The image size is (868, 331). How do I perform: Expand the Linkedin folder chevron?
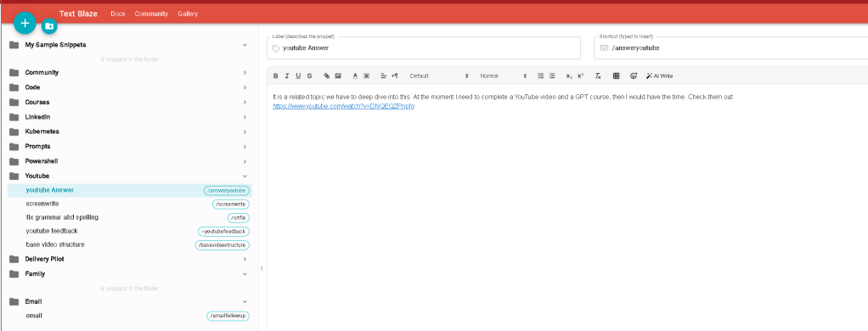(245, 117)
